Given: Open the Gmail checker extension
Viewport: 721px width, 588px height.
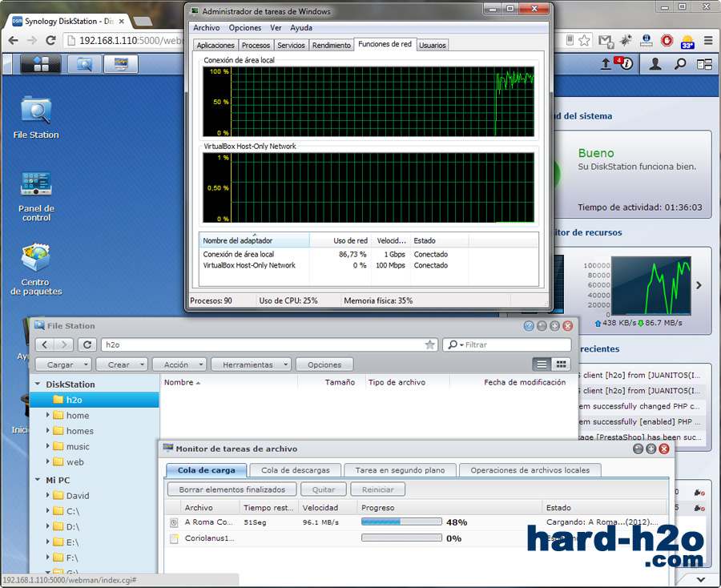Looking at the screenshot, I should click(x=606, y=41).
